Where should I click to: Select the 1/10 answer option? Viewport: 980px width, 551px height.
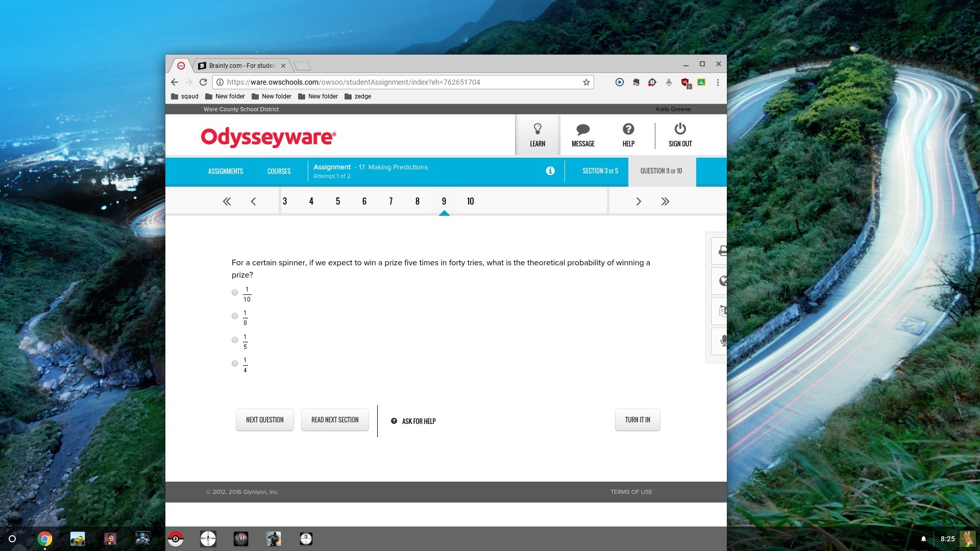(235, 292)
